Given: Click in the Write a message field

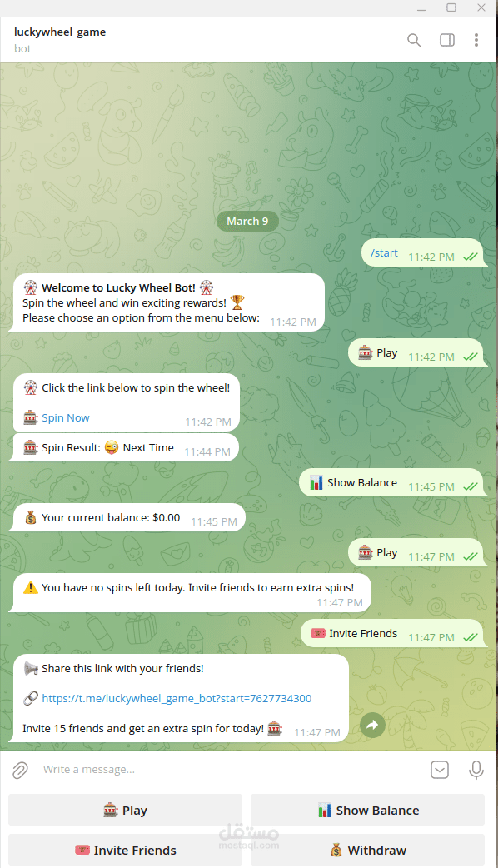Looking at the screenshot, I should [232, 770].
